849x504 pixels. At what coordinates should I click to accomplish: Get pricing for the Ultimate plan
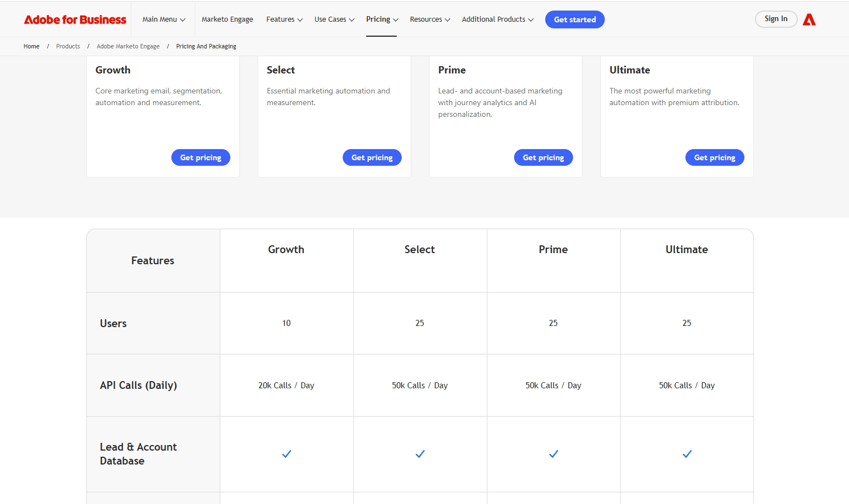(x=715, y=157)
